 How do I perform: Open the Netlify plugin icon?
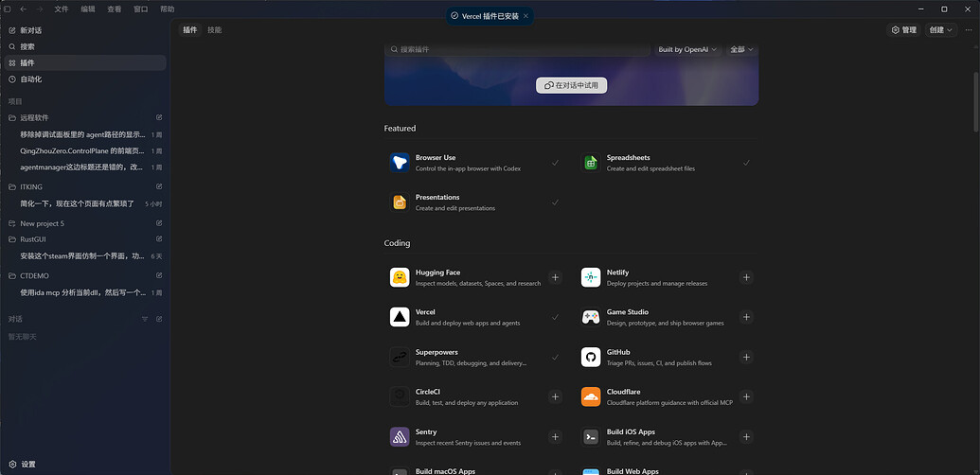[591, 277]
